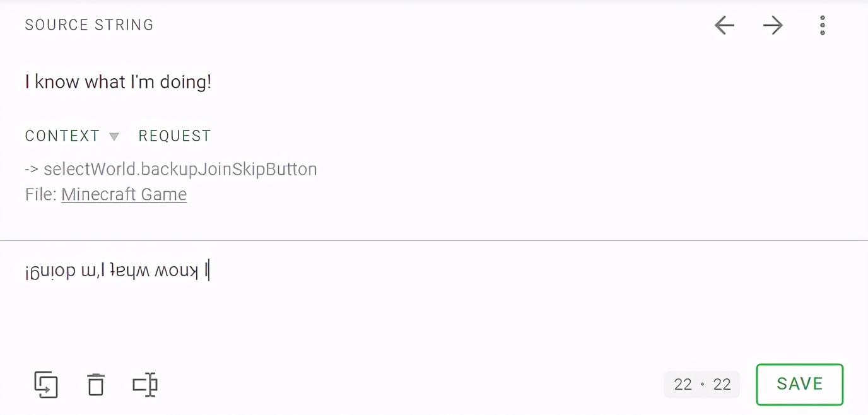Open the three-dot more options menu
Image resolution: width=868 pixels, height=415 pixels.
[822, 25]
